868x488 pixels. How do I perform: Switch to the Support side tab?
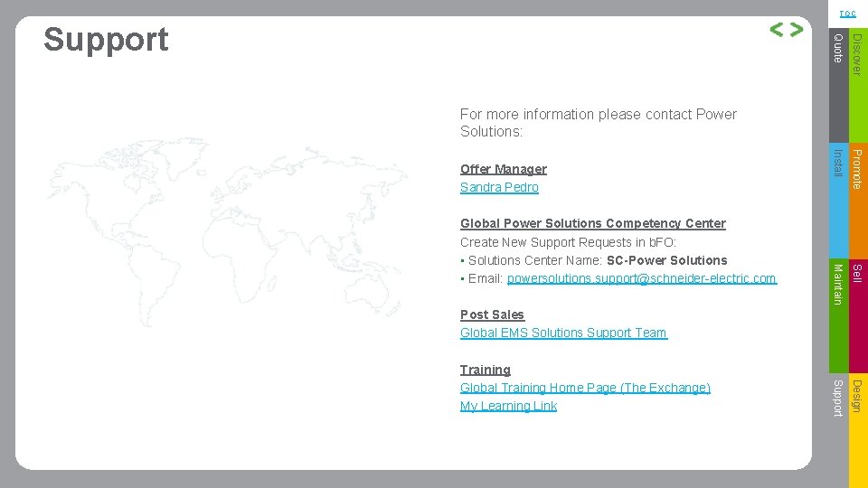click(838, 430)
